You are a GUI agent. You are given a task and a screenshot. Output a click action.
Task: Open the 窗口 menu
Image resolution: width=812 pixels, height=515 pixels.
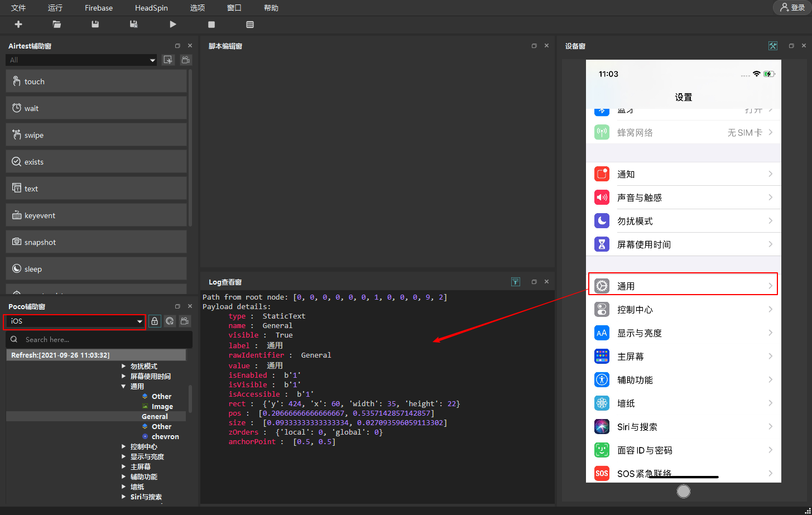pyautogui.click(x=234, y=8)
